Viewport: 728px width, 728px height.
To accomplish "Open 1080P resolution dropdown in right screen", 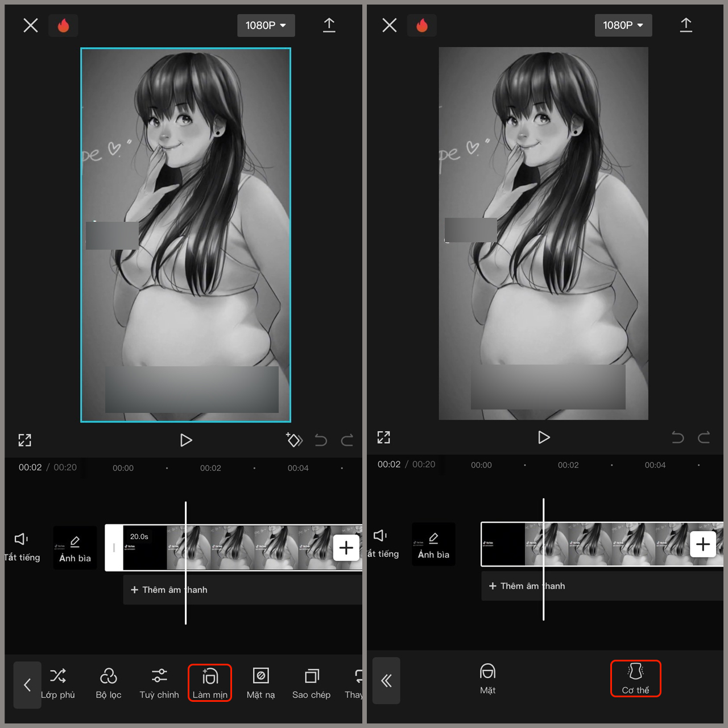I will [x=623, y=26].
